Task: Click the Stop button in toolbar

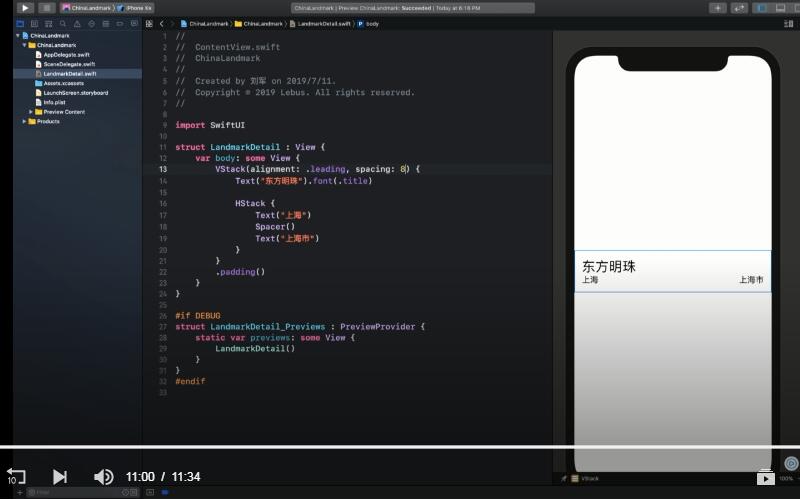Action: 47,8
